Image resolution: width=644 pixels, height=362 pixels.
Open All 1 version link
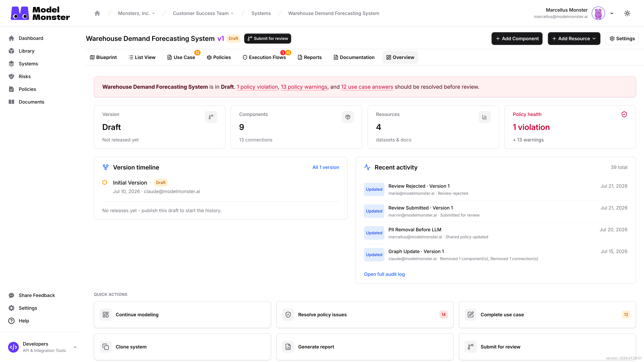coord(326,167)
